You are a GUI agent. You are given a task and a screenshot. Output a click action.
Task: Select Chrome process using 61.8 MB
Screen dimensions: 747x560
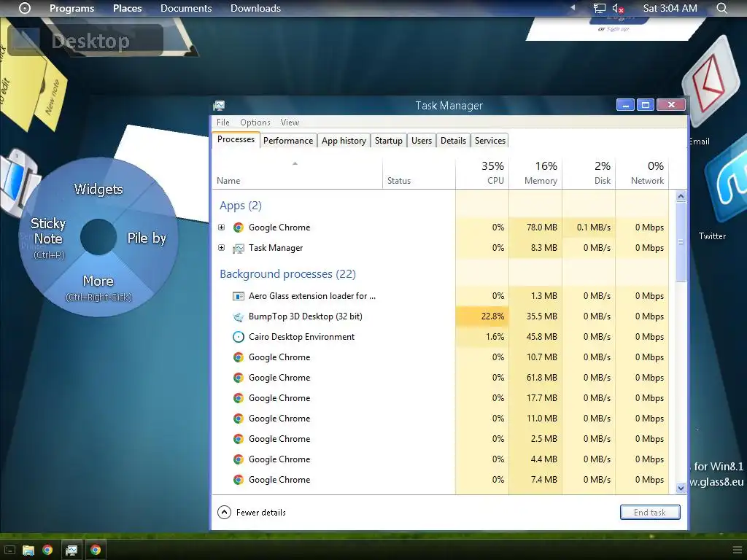tap(333, 378)
